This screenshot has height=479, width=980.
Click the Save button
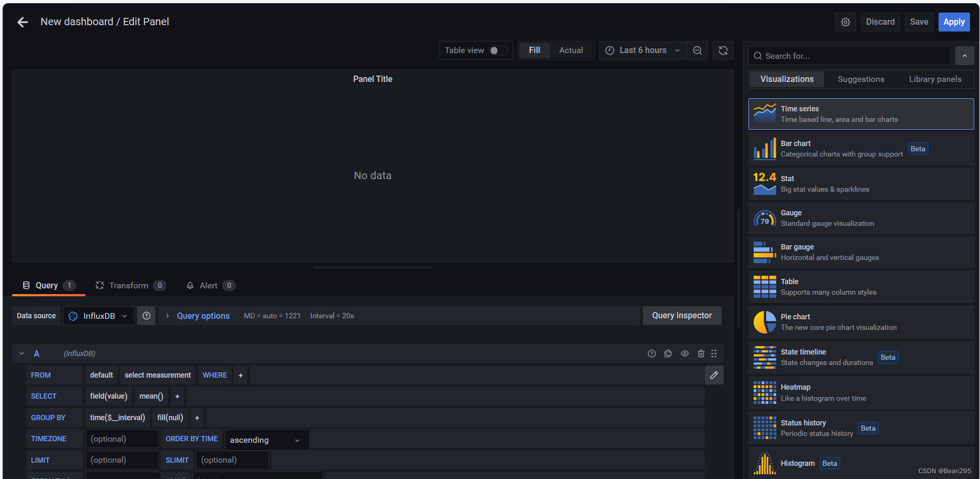tap(919, 22)
